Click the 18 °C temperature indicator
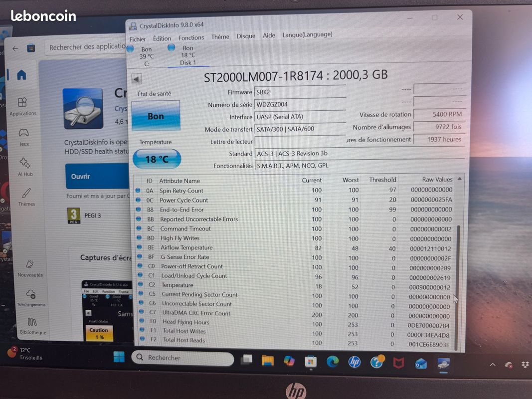532x399 pixels. 157,159
